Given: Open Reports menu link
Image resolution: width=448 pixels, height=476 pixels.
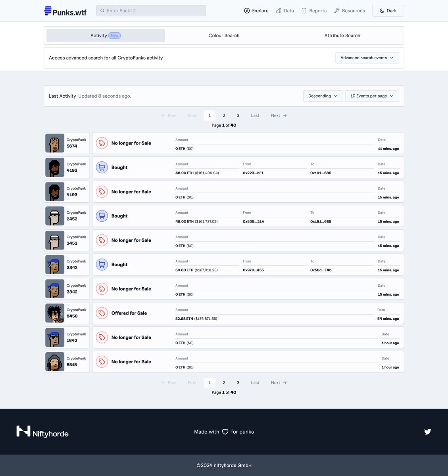Looking at the screenshot, I should 314,11.
